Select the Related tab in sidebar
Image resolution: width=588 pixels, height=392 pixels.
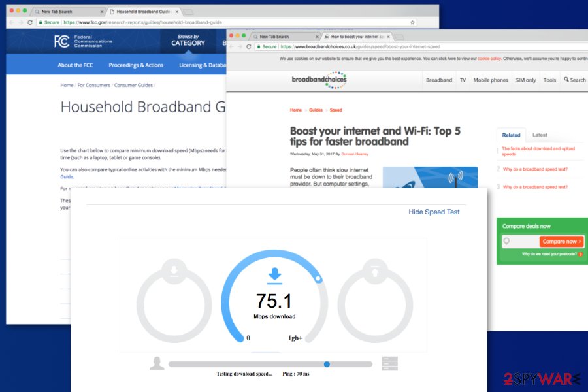tap(511, 135)
